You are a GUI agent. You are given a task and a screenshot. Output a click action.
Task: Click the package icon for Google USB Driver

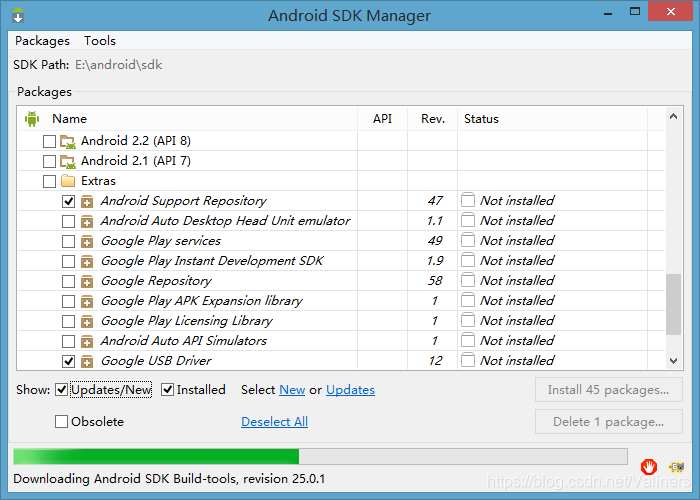click(87, 362)
